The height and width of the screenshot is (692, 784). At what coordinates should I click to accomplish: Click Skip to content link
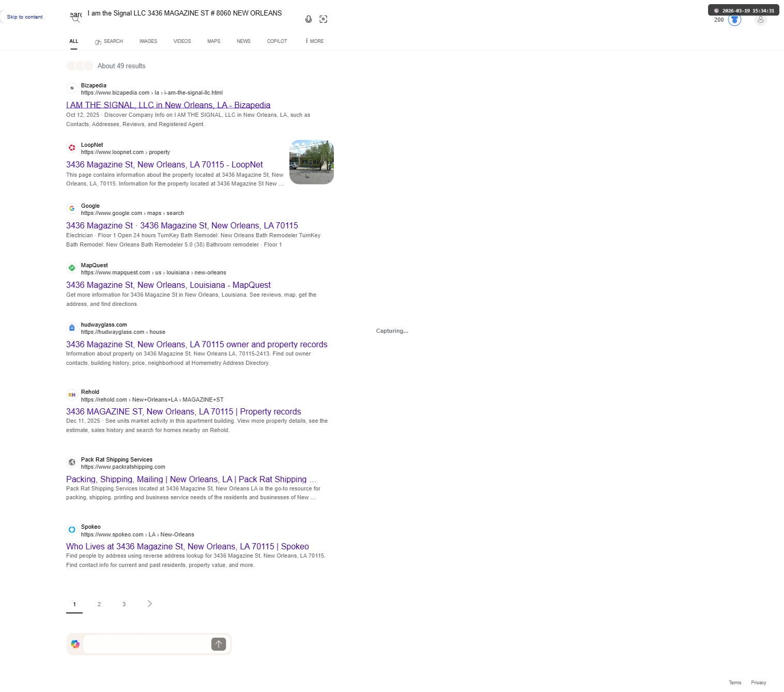coord(25,17)
